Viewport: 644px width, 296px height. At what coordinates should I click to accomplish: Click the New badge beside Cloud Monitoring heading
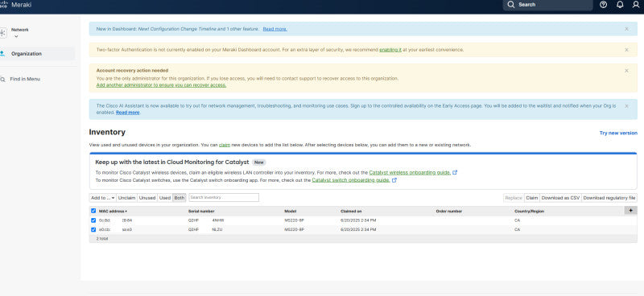pos(258,162)
